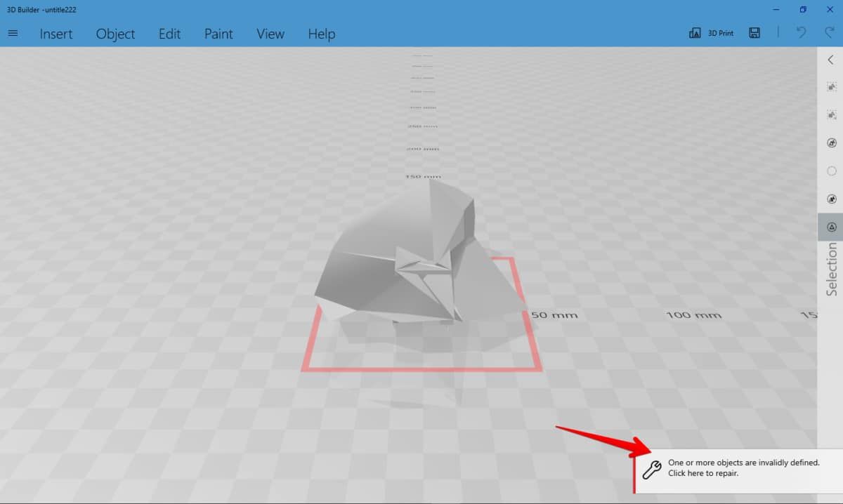Undo the last action
The height and width of the screenshot is (504, 843).
tap(801, 32)
